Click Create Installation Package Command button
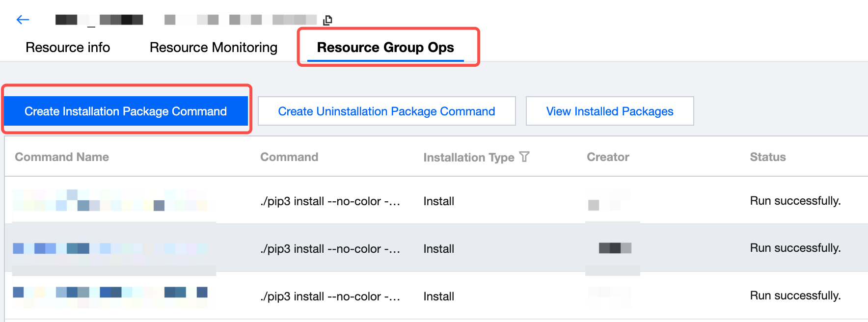Image resolution: width=868 pixels, height=322 pixels. (x=126, y=111)
